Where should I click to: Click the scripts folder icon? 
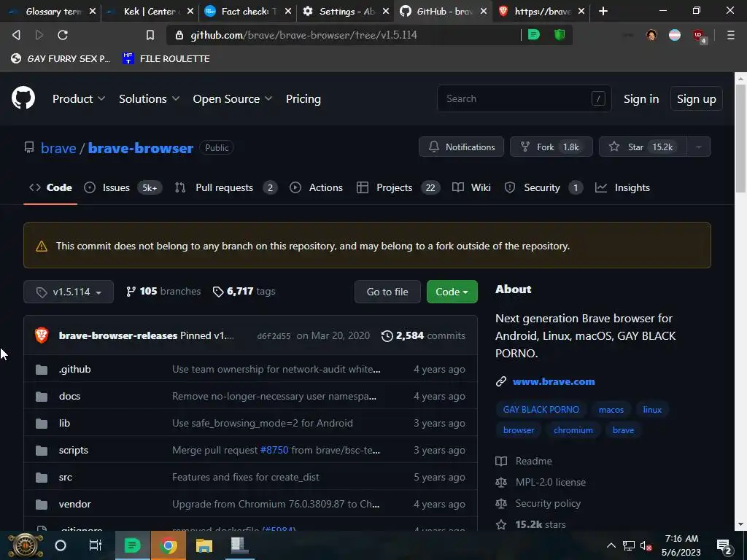(x=42, y=451)
